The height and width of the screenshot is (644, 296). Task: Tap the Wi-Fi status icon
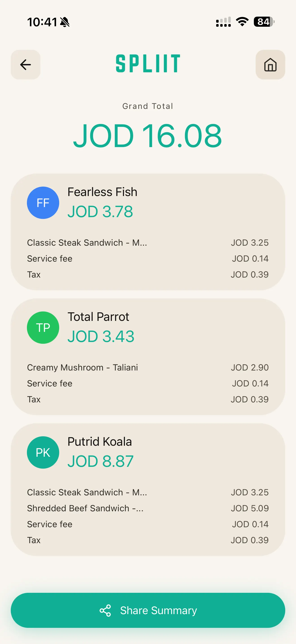(x=242, y=22)
